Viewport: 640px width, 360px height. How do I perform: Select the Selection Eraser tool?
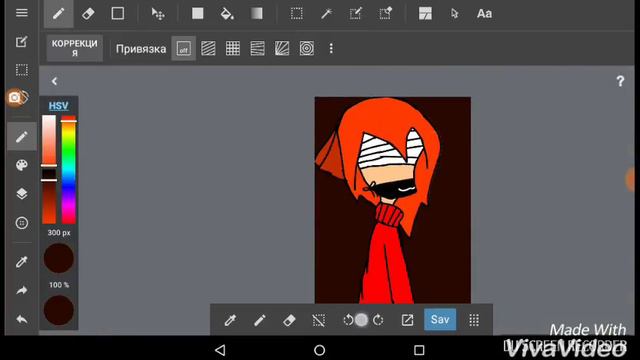pyautogui.click(x=385, y=13)
